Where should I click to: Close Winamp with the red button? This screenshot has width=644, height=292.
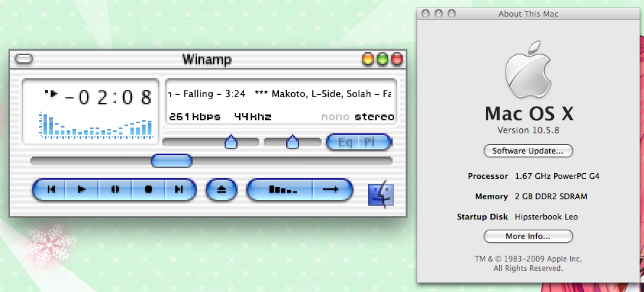(x=397, y=59)
